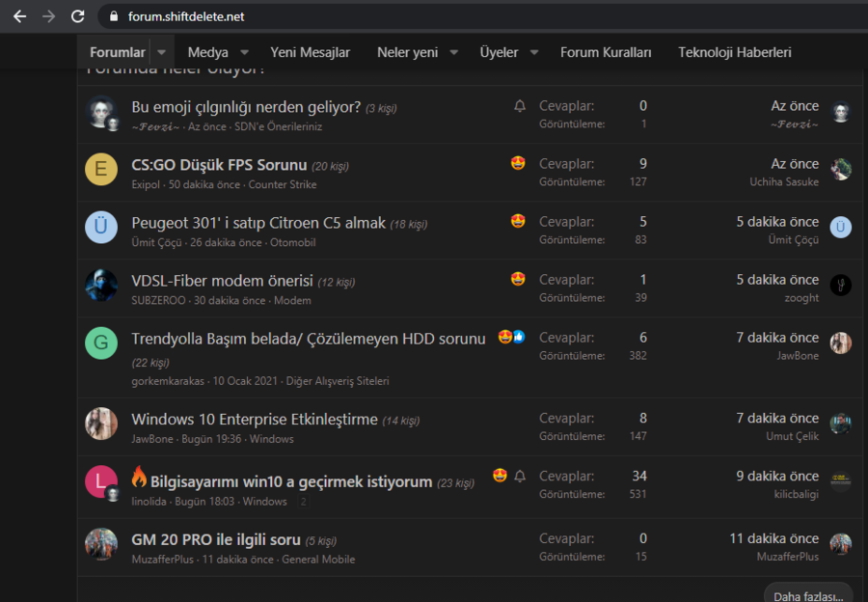Expand the Medya dropdown arrow
This screenshot has height=602, width=868.
pos(244,53)
